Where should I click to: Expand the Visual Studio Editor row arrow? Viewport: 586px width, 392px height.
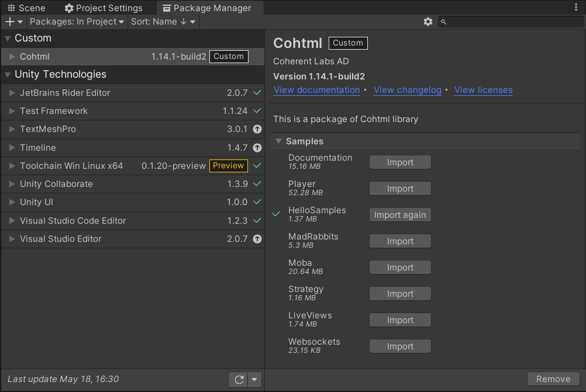[x=12, y=239]
